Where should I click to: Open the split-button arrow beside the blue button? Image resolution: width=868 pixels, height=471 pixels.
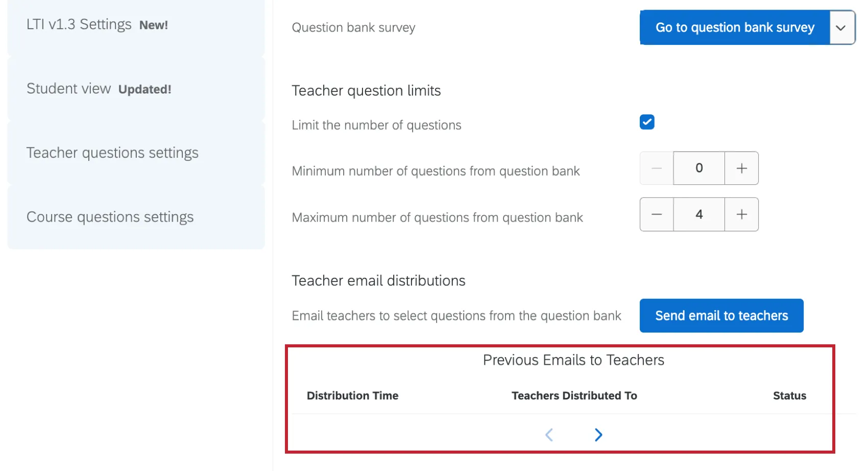[x=840, y=28]
